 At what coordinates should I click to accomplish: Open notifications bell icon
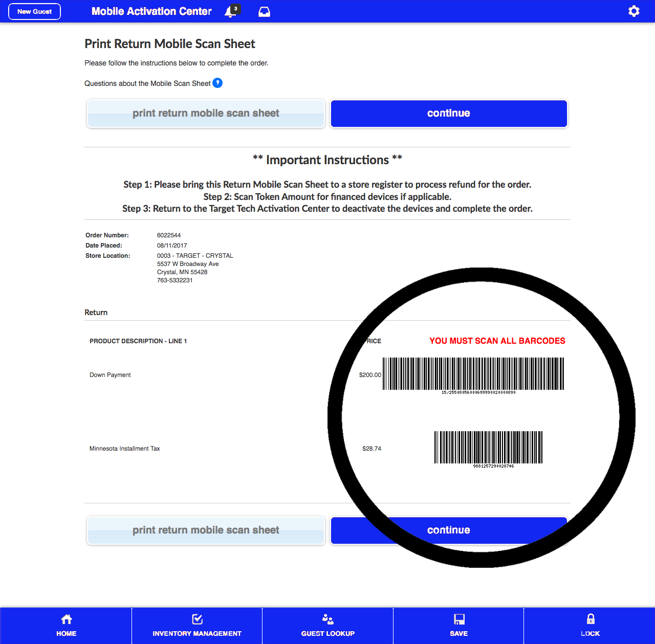(232, 11)
